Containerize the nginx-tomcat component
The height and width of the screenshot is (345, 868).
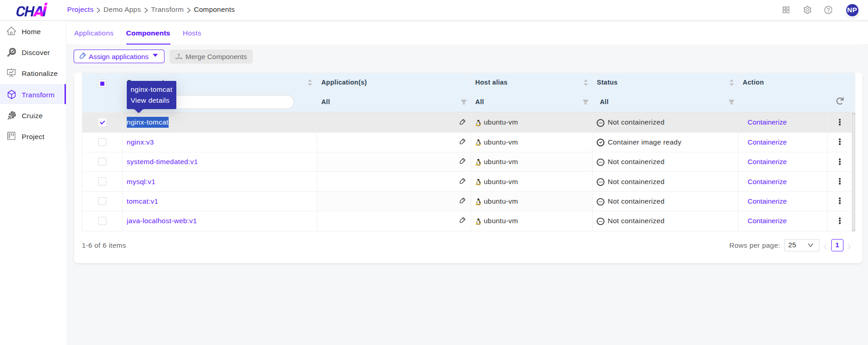[x=767, y=122]
